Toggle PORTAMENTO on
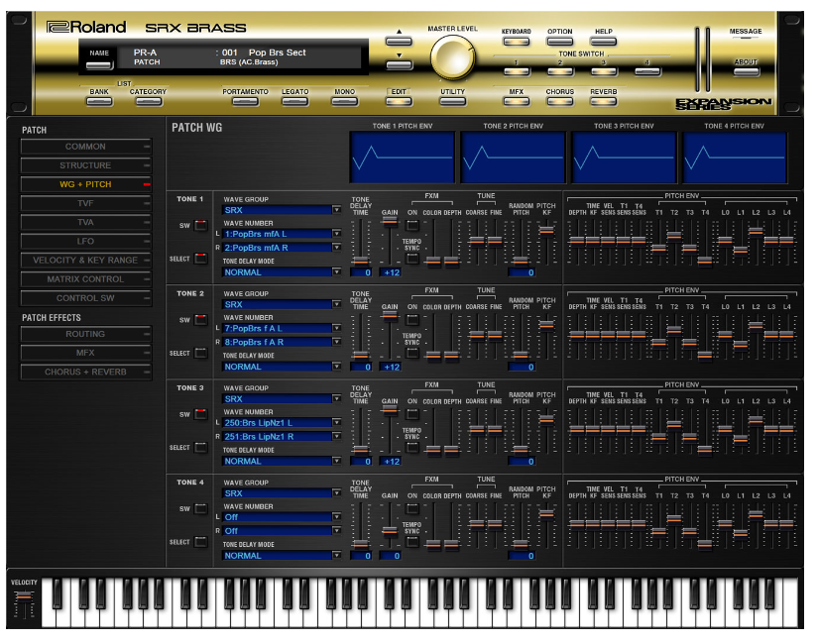 pos(246,101)
